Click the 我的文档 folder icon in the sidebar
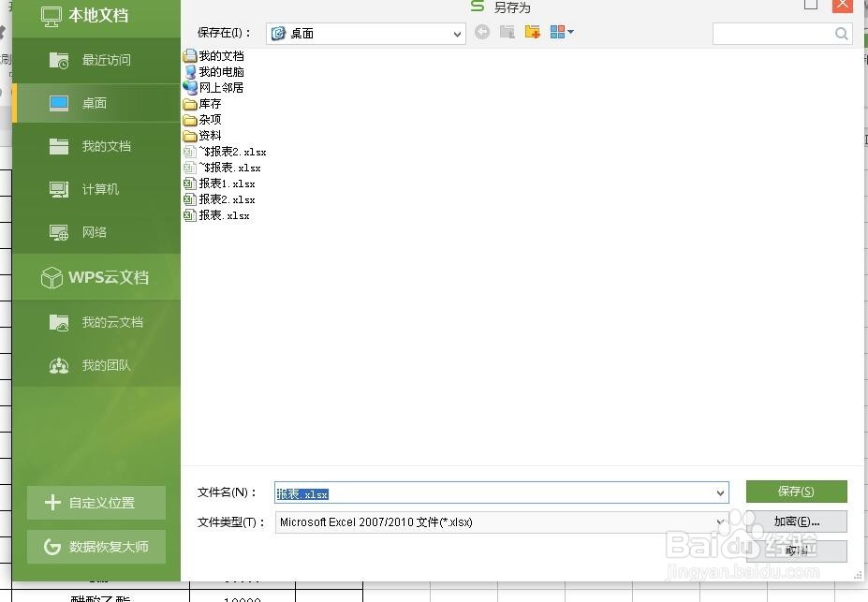This screenshot has width=868, height=602. tap(59, 147)
